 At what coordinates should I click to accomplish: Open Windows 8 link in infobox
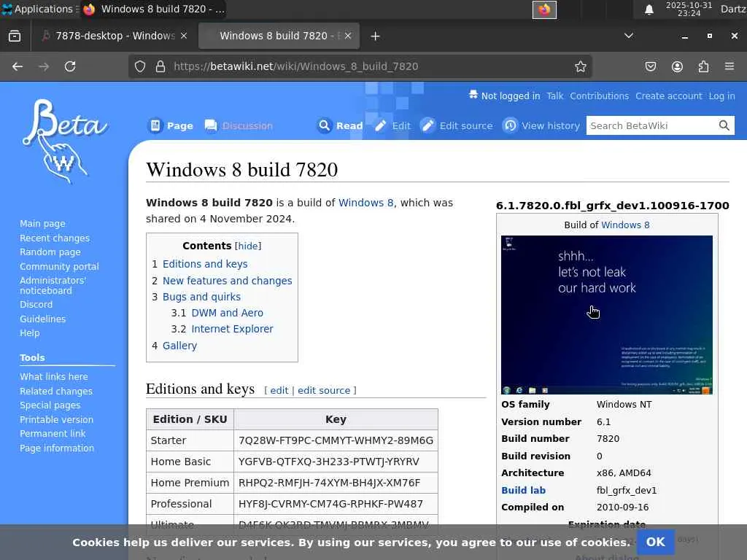tap(625, 225)
